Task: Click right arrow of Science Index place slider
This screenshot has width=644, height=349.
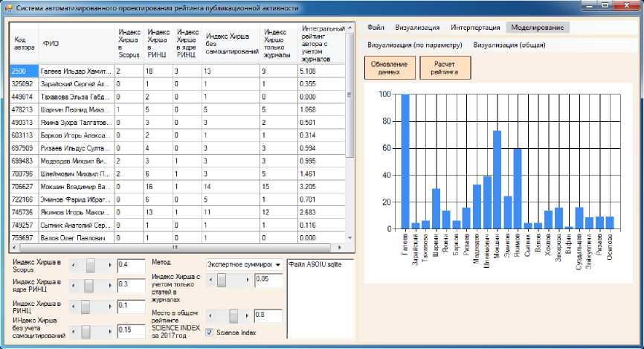Action: coord(247,315)
